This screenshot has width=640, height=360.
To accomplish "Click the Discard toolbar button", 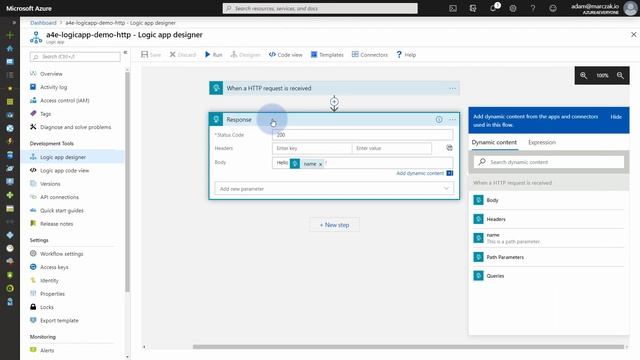I will click(x=182, y=54).
